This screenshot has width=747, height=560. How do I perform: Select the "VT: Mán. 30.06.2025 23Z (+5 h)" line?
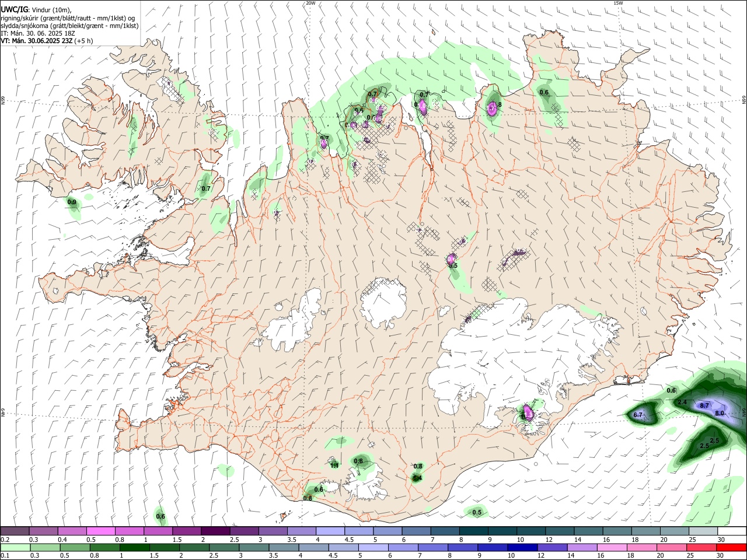[x=47, y=41]
